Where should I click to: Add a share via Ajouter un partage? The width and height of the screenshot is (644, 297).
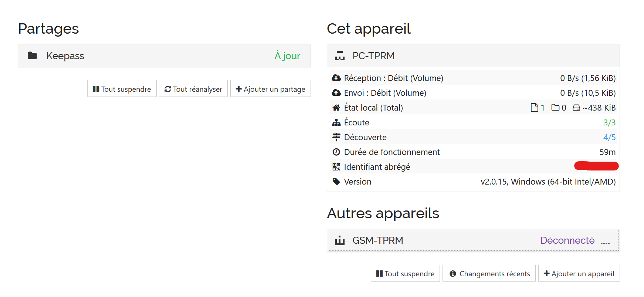(x=271, y=89)
